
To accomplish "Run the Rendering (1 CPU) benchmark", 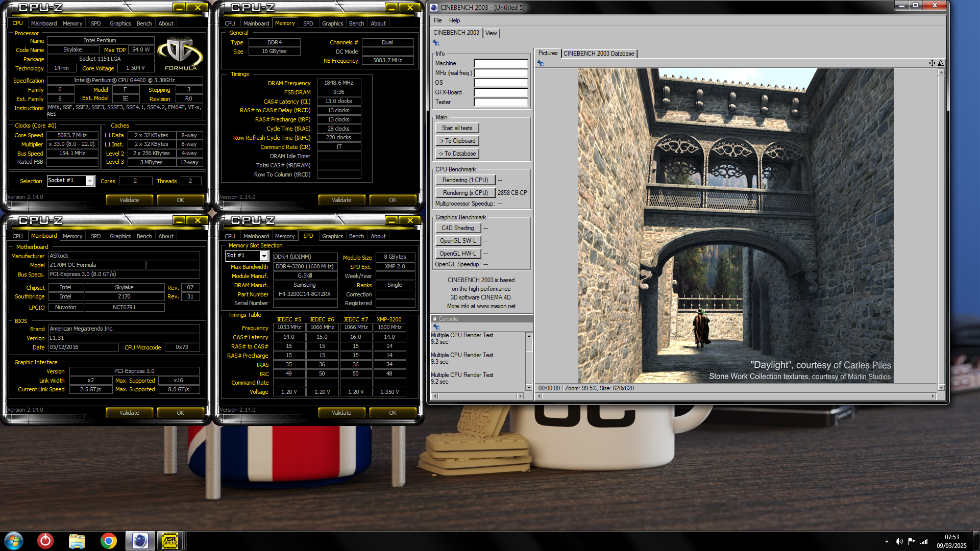I will 465,180.
